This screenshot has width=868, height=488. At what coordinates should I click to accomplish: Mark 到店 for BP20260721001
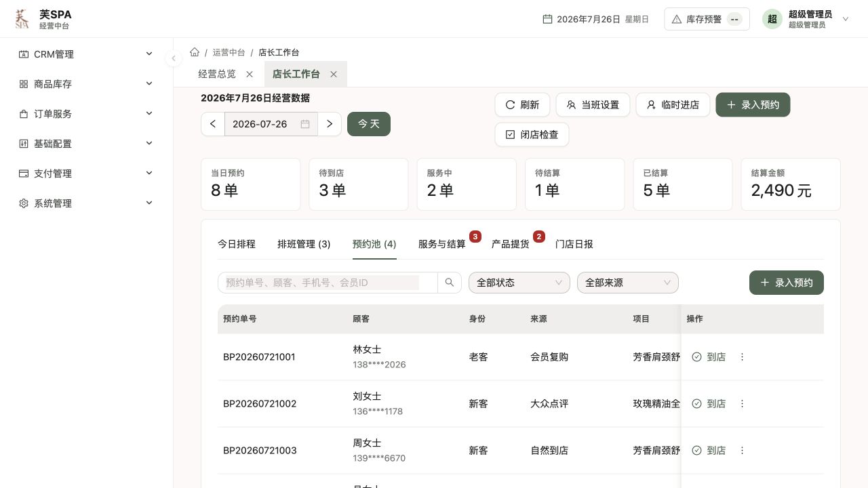[709, 357]
